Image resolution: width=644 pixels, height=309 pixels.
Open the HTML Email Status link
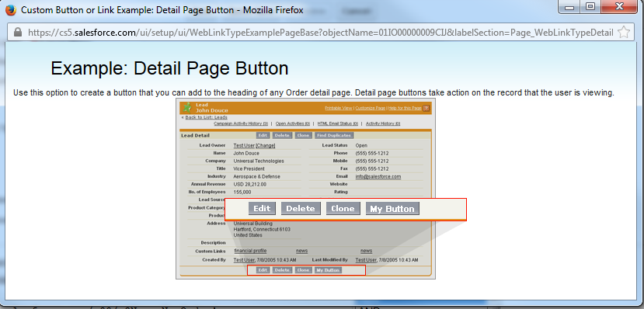[x=338, y=123]
